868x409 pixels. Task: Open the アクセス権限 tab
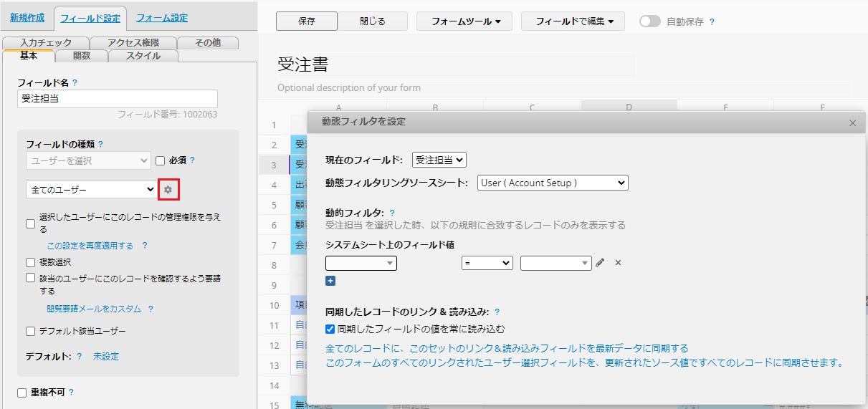(133, 43)
